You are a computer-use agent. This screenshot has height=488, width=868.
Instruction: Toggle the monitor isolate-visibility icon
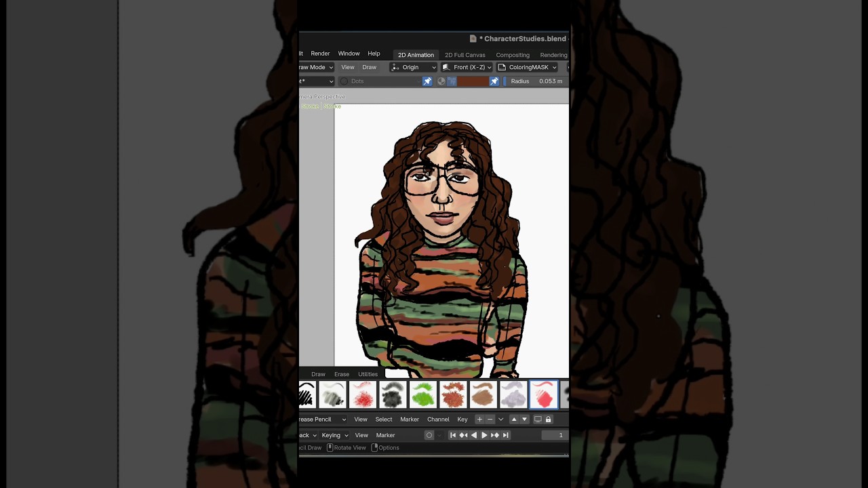pos(538,420)
